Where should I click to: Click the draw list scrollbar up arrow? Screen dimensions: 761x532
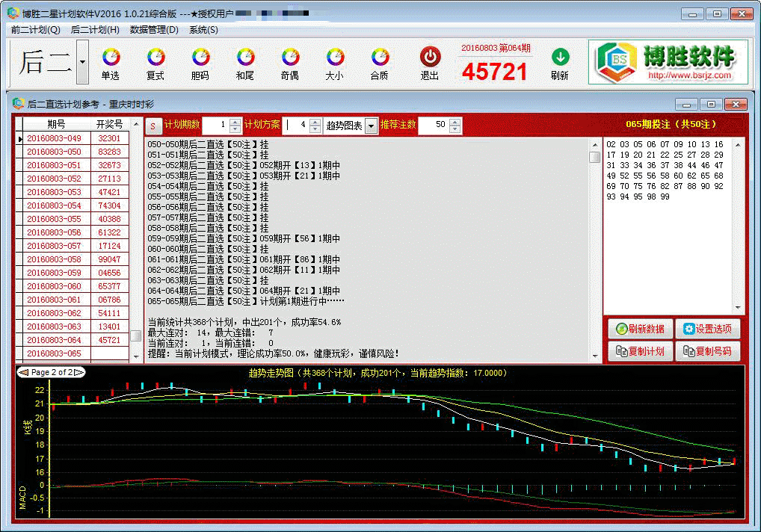pyautogui.click(x=136, y=124)
